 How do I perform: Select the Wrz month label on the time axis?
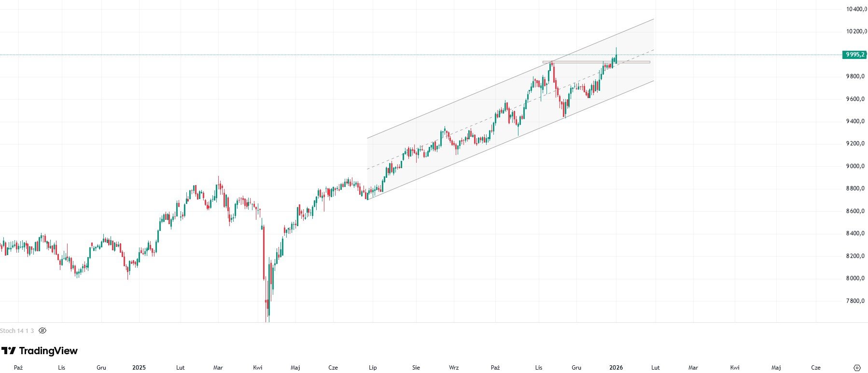click(x=454, y=368)
